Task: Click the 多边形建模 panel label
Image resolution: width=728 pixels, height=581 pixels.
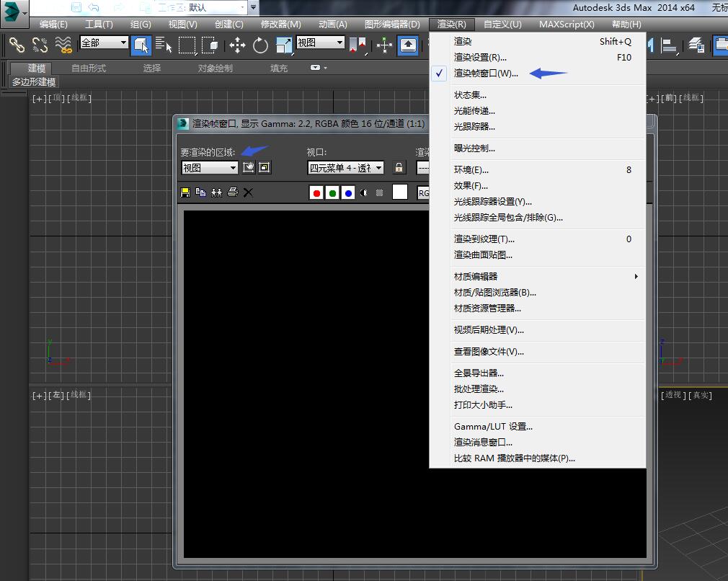Action: click(33, 82)
